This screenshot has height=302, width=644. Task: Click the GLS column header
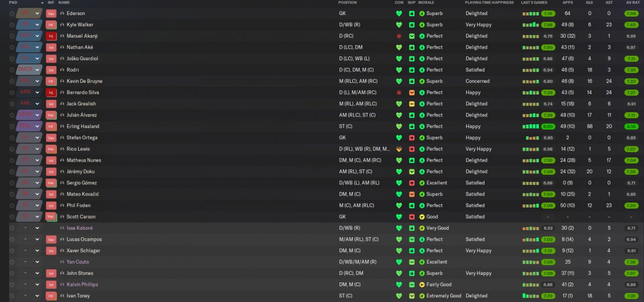tap(589, 3)
